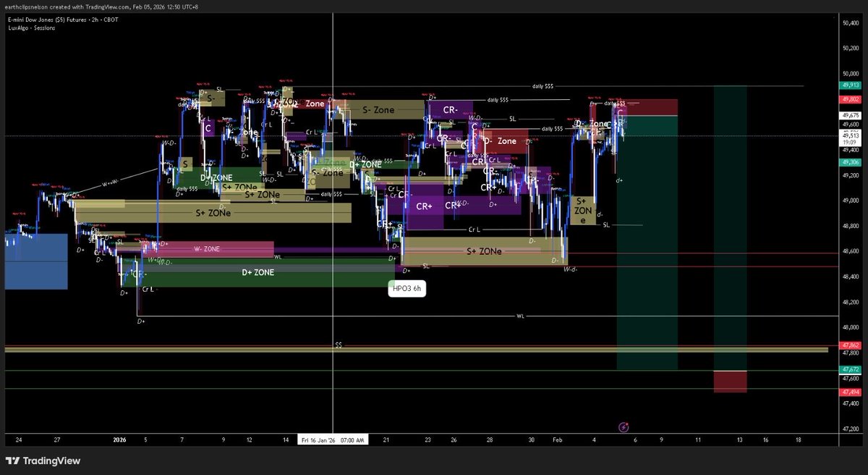Click the 47,672 green price tag

[850, 370]
